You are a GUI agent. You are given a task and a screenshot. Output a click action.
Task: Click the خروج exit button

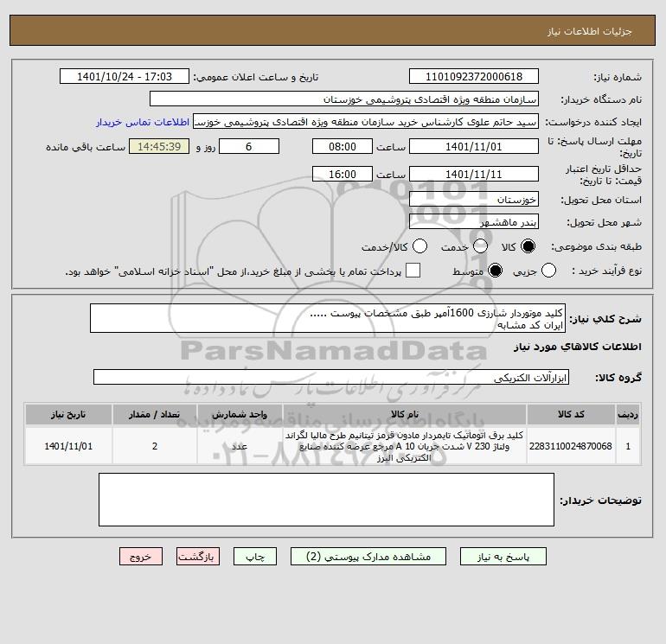[141, 557]
